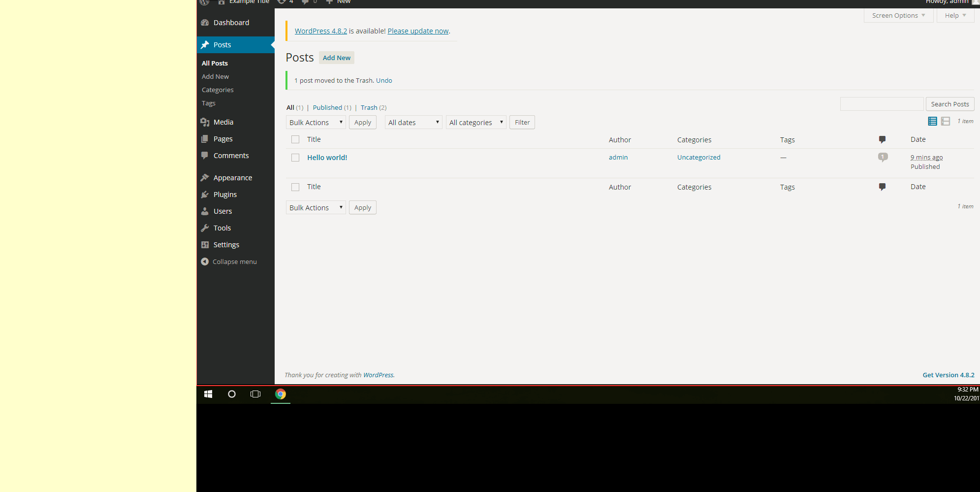Click the Tools wrench icon
The height and width of the screenshot is (492, 980).
pos(205,228)
